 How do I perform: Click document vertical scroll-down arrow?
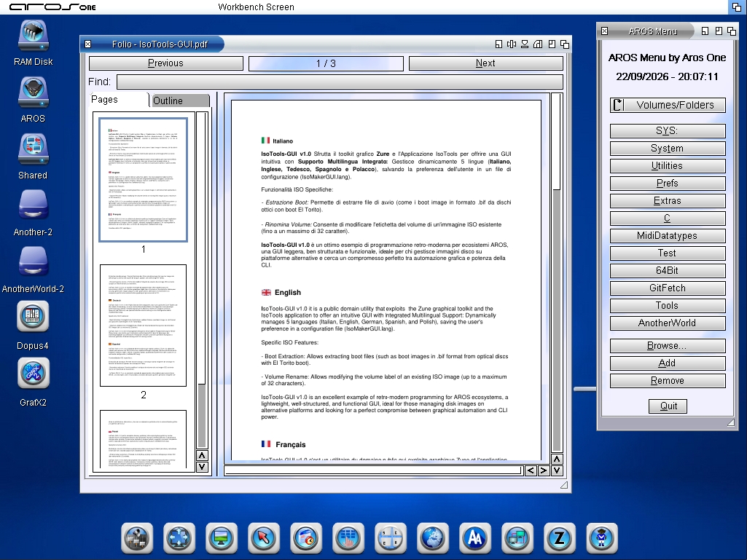click(557, 470)
